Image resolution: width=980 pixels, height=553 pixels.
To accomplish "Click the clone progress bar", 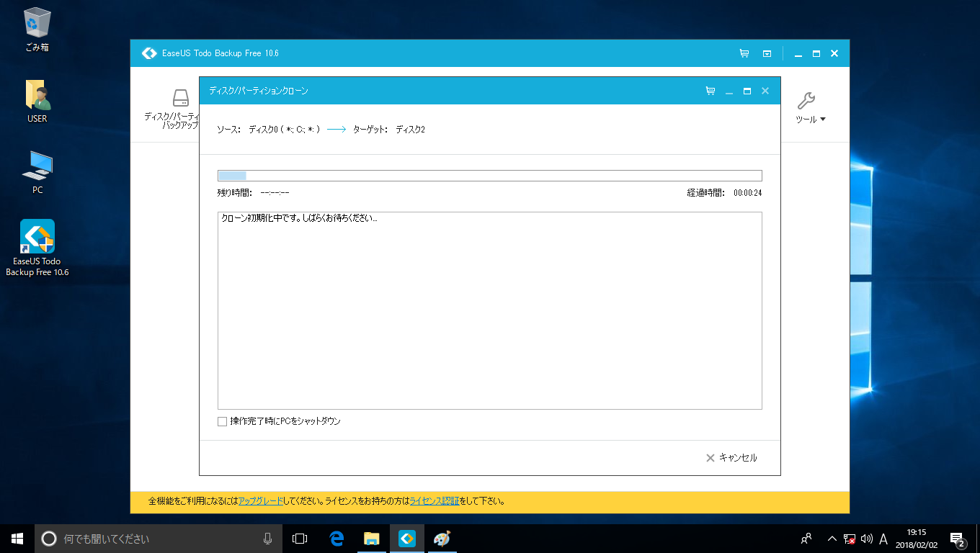I will 490,176.
